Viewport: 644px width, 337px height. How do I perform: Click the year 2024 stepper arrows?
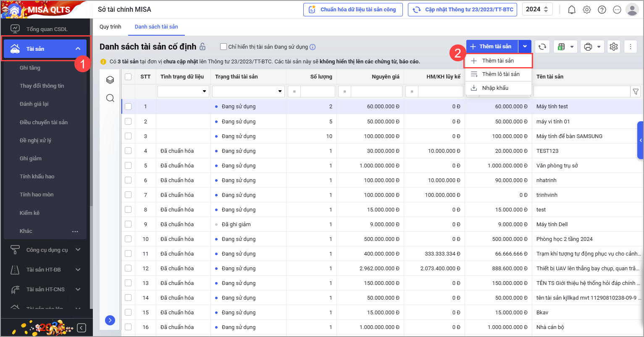click(x=546, y=10)
